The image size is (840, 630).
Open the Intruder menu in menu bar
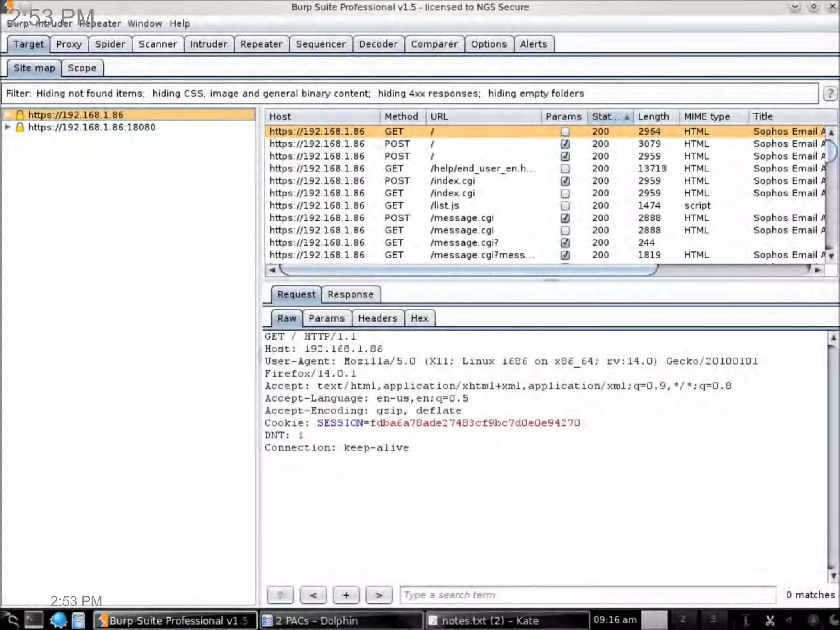(54, 24)
